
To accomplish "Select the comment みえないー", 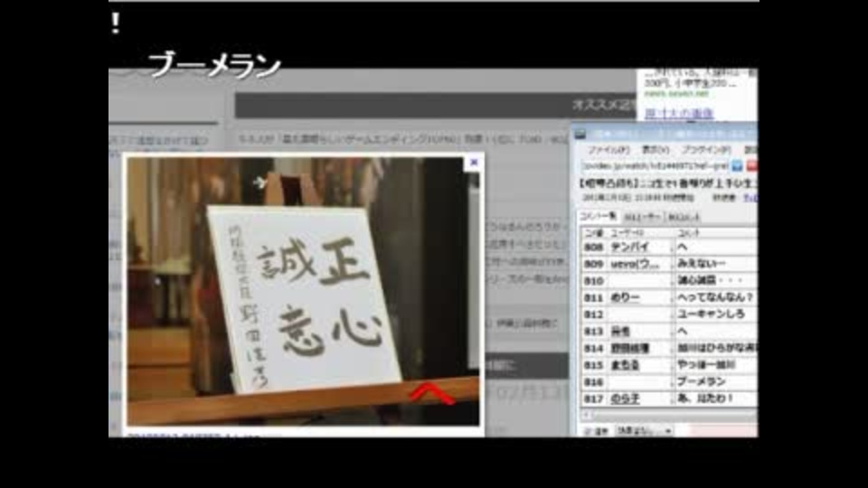I will tap(701, 264).
